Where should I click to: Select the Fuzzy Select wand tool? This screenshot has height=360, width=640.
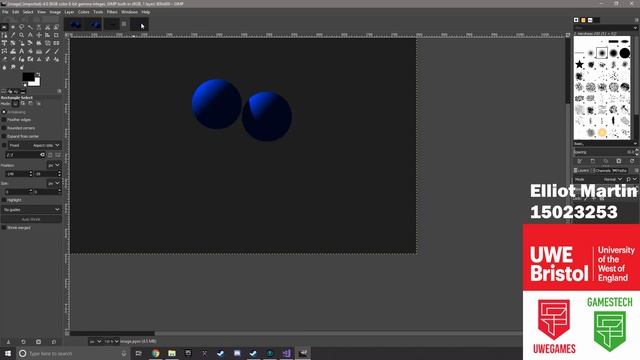click(x=30, y=27)
